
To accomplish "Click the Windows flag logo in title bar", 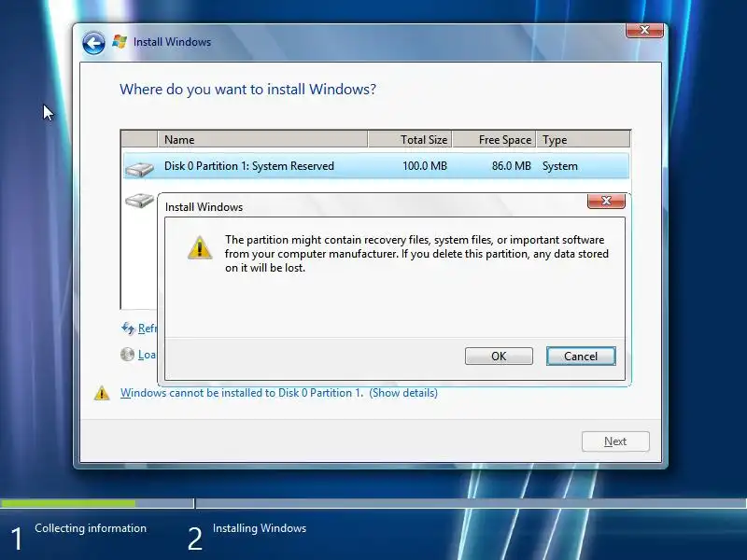I will pos(120,42).
